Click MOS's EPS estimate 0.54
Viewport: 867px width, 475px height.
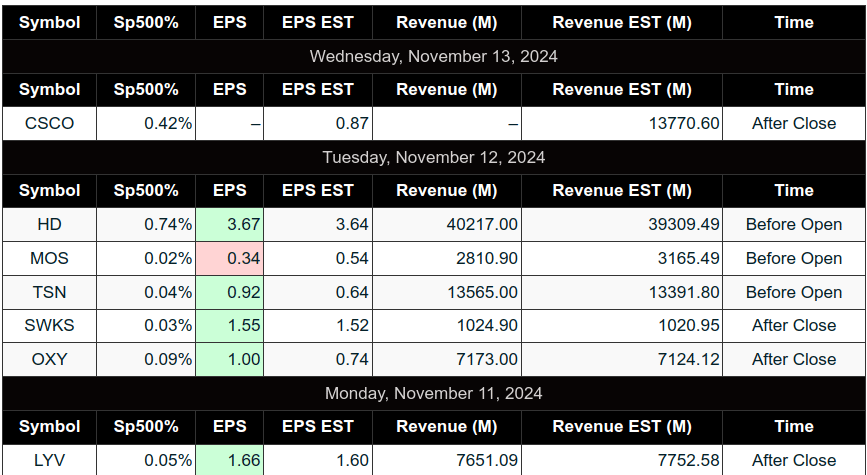point(352,258)
